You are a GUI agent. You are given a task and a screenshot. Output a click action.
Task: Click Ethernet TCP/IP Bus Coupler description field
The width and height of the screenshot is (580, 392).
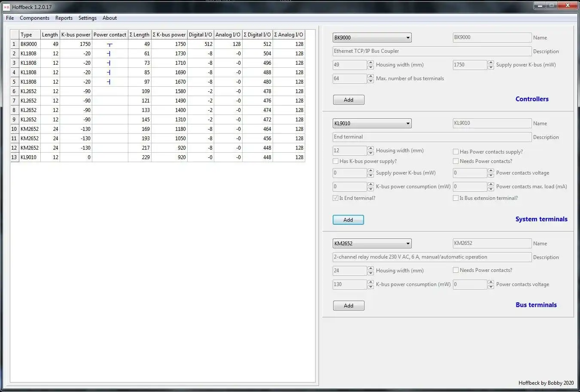coord(432,51)
